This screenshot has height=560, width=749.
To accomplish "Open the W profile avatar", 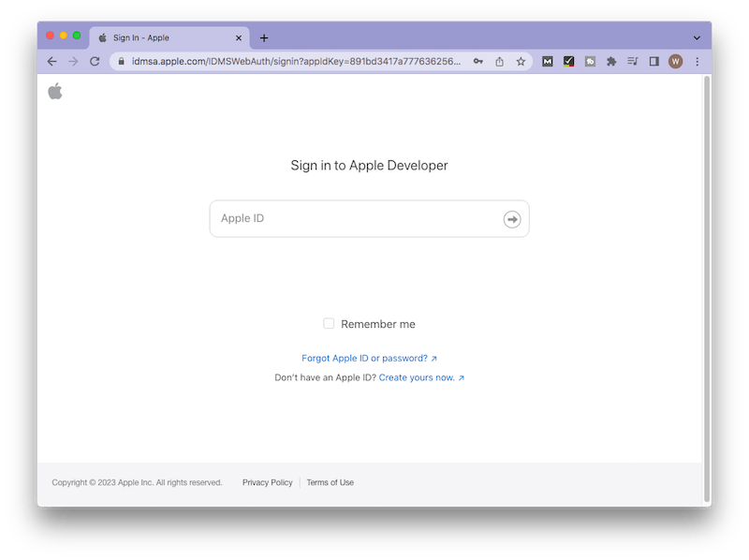I will point(675,61).
